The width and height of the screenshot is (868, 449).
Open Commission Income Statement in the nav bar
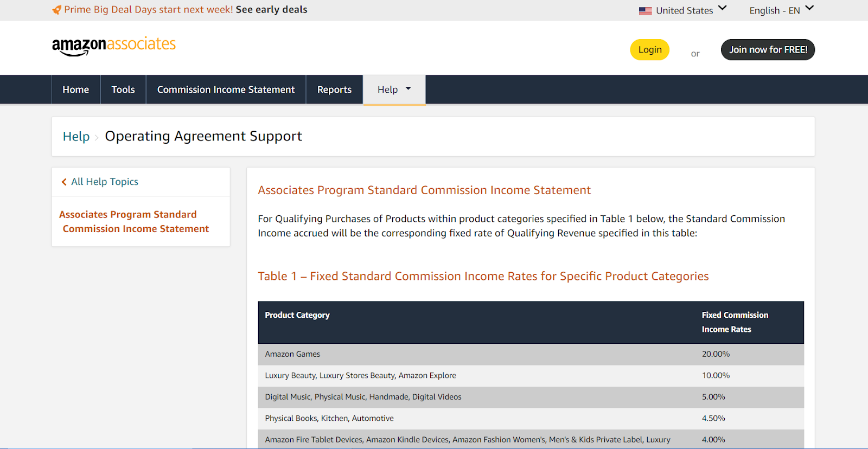coord(226,89)
